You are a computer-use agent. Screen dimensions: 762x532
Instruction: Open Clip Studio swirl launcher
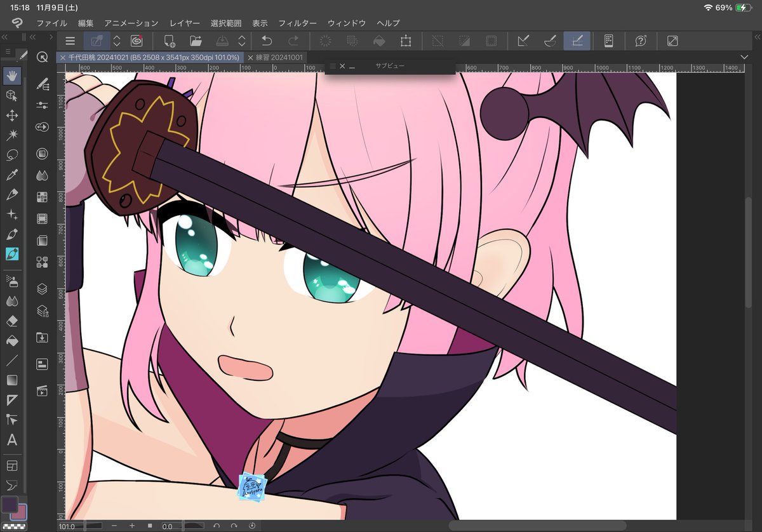coord(136,41)
